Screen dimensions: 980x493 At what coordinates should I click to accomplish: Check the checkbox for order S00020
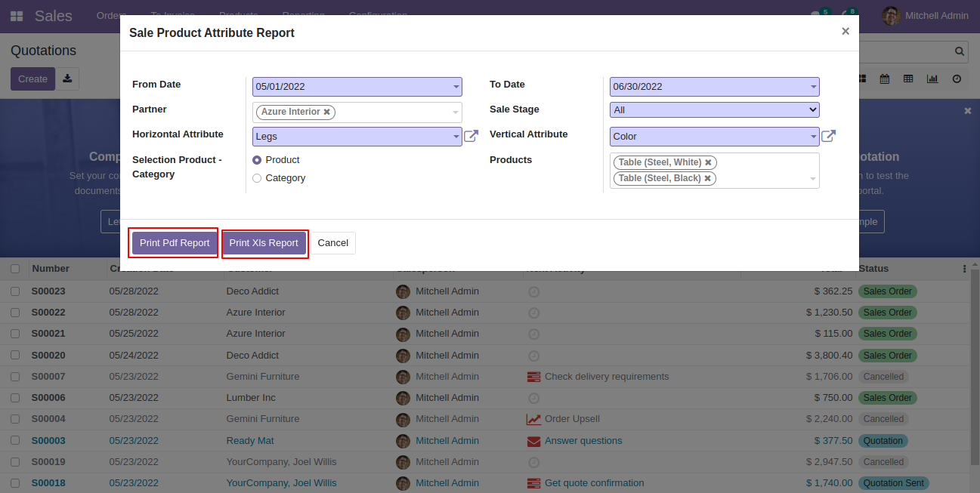point(15,356)
